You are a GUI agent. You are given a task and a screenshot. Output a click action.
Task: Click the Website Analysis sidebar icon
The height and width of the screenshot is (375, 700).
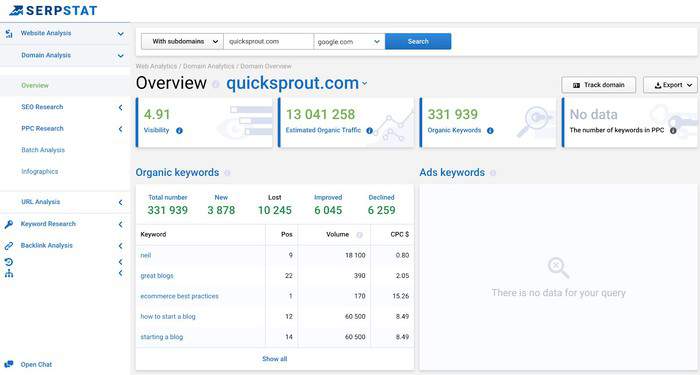tap(8, 33)
